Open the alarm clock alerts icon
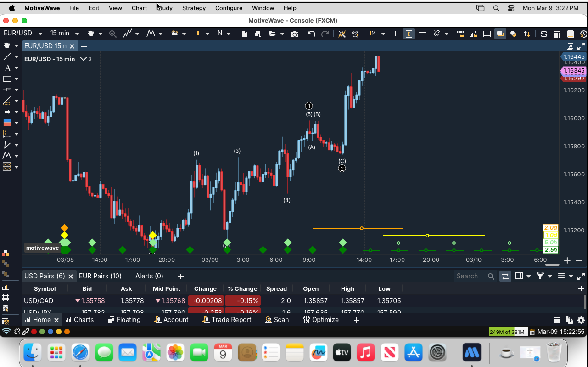The height and width of the screenshot is (367, 588). point(355,34)
